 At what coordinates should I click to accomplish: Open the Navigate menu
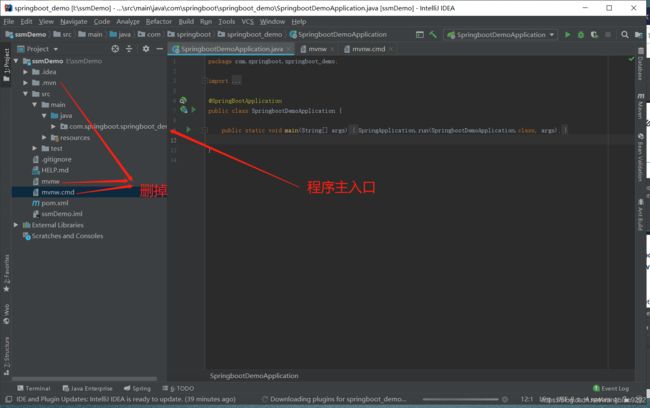click(74, 22)
